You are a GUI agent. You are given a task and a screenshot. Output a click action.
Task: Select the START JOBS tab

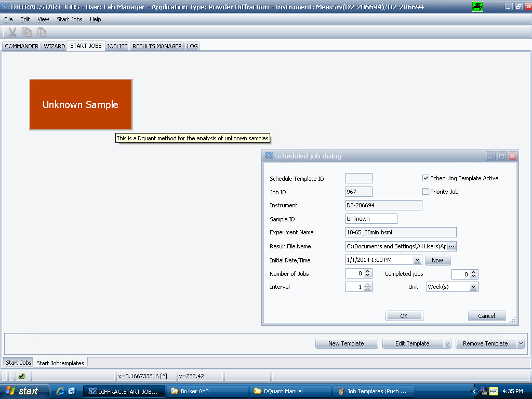(86, 46)
